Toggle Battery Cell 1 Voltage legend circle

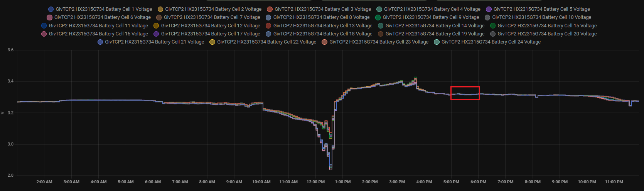pyautogui.click(x=51, y=9)
